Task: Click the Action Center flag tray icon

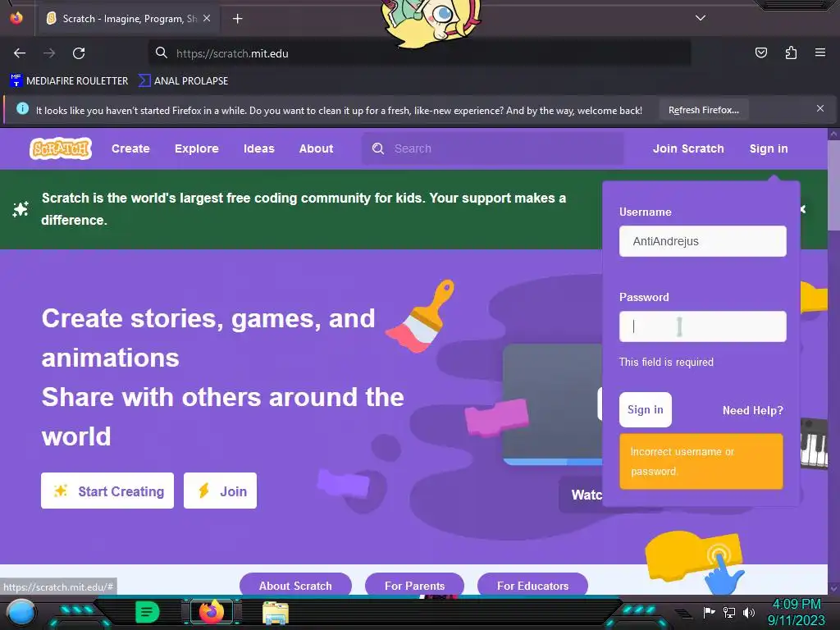Action: [709, 612]
